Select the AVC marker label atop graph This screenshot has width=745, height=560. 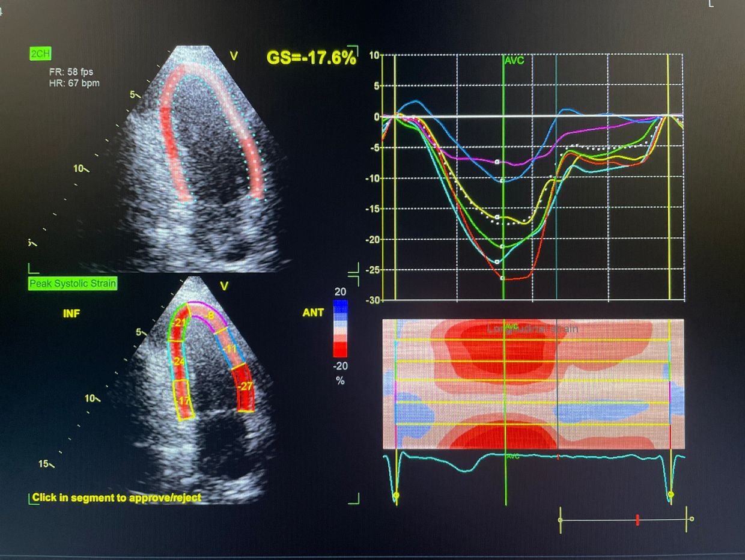click(x=514, y=61)
